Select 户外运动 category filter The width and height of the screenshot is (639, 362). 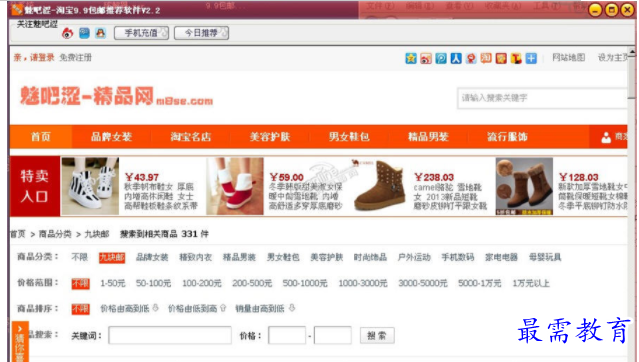(414, 257)
